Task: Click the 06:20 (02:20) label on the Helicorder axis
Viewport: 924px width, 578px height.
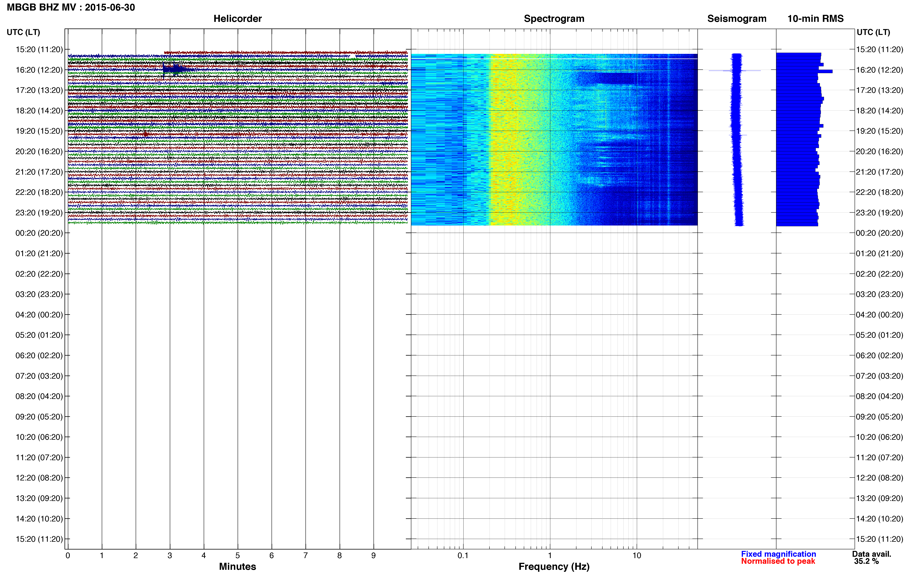Action: [x=39, y=355]
